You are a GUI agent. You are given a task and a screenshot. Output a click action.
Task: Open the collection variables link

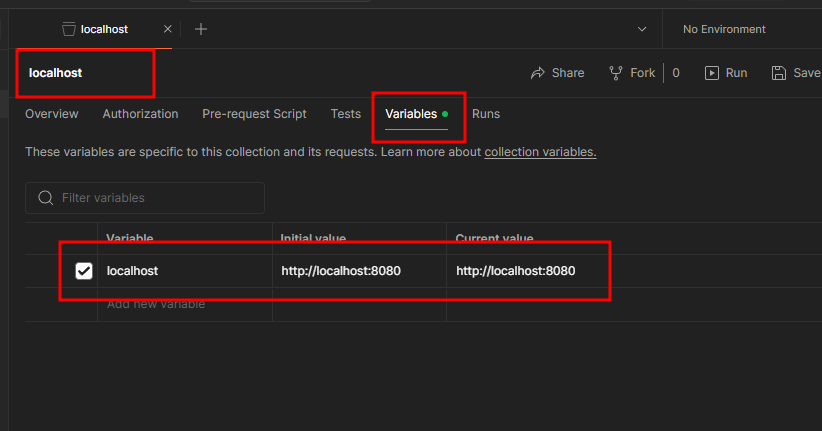[540, 152]
